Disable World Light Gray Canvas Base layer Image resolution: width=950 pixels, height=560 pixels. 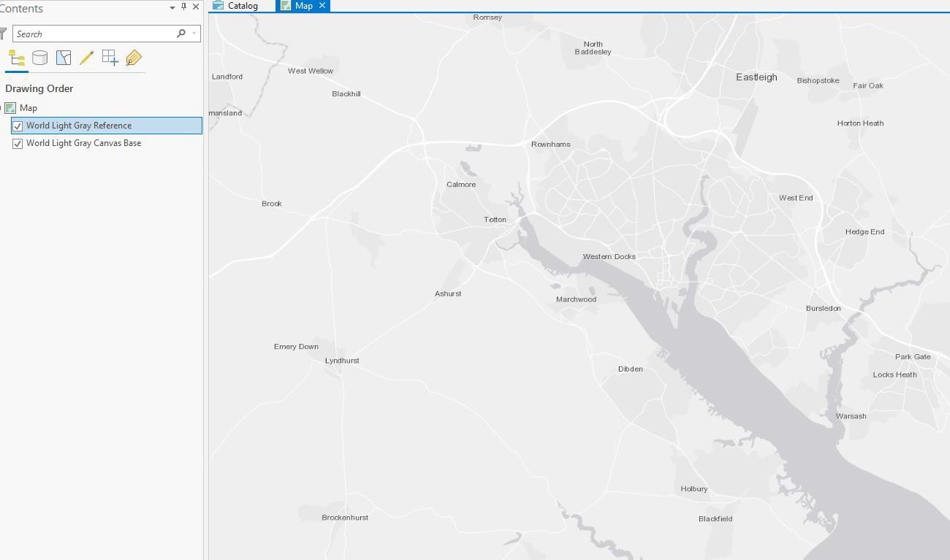pyautogui.click(x=18, y=143)
